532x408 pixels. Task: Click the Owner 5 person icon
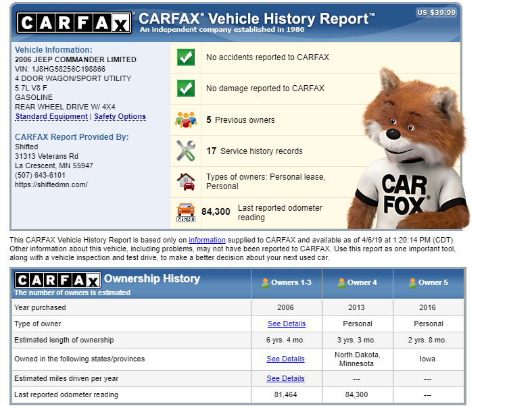(413, 282)
